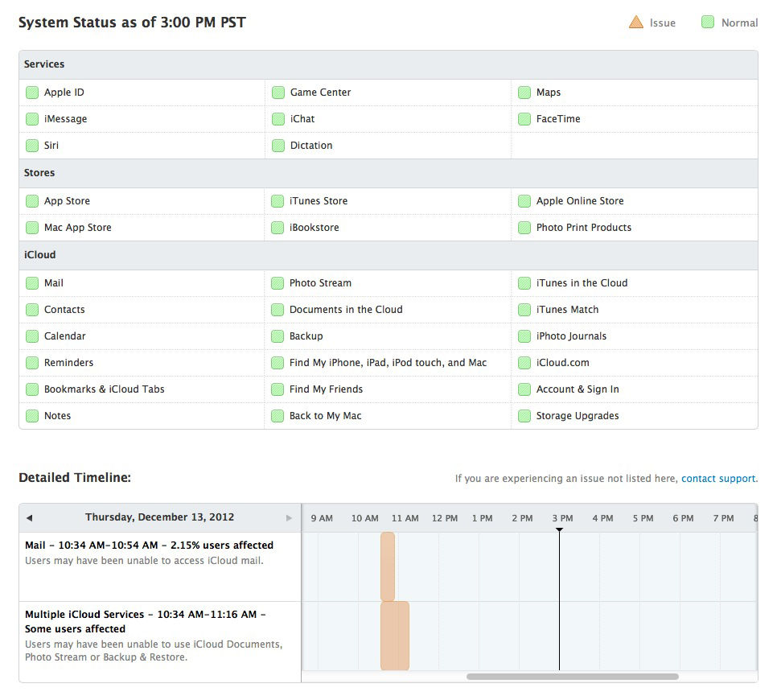Click the iPhoto Journals label
The image size is (777, 700).
click(x=571, y=336)
